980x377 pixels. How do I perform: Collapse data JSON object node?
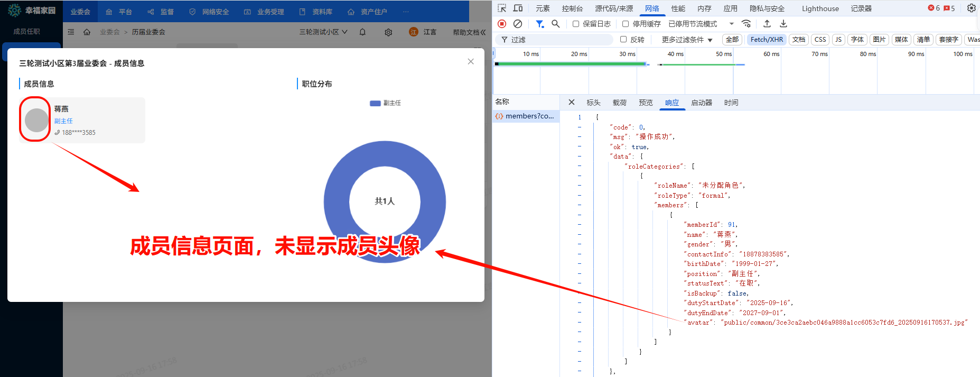click(x=580, y=157)
